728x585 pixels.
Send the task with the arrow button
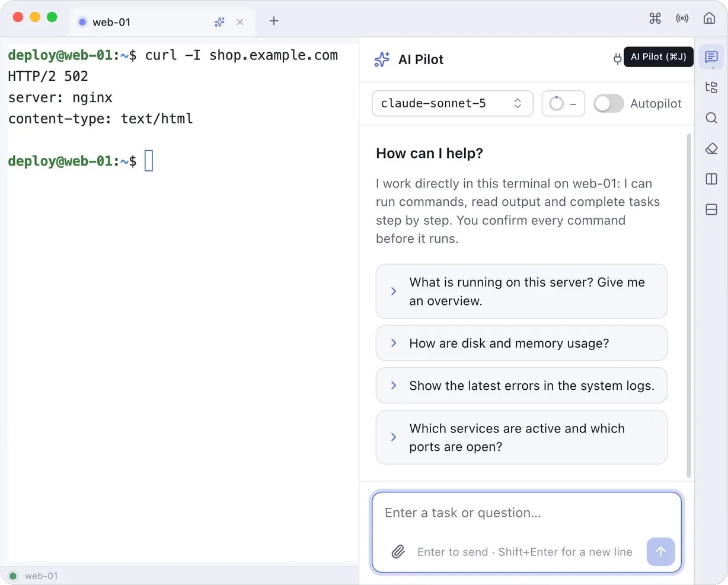coord(660,552)
